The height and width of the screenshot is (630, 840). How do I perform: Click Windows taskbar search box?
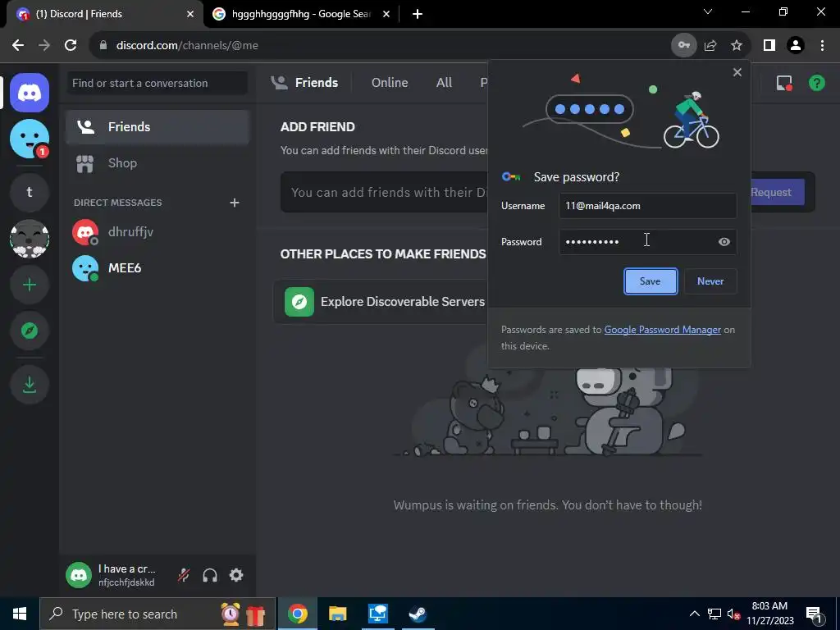point(157,614)
